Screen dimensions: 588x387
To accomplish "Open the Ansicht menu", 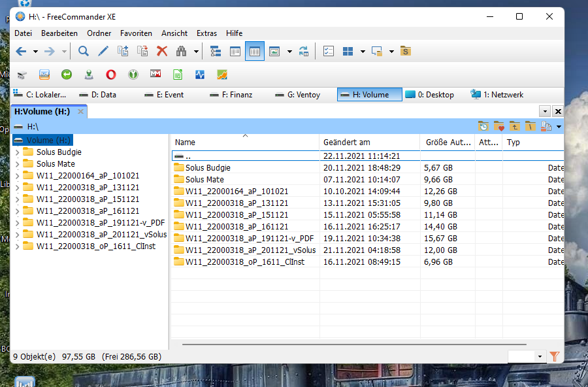I will [x=174, y=33].
